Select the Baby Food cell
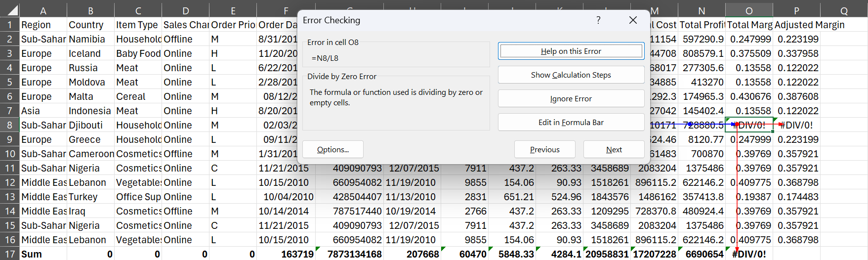This screenshot has height=260, width=868. [138, 53]
